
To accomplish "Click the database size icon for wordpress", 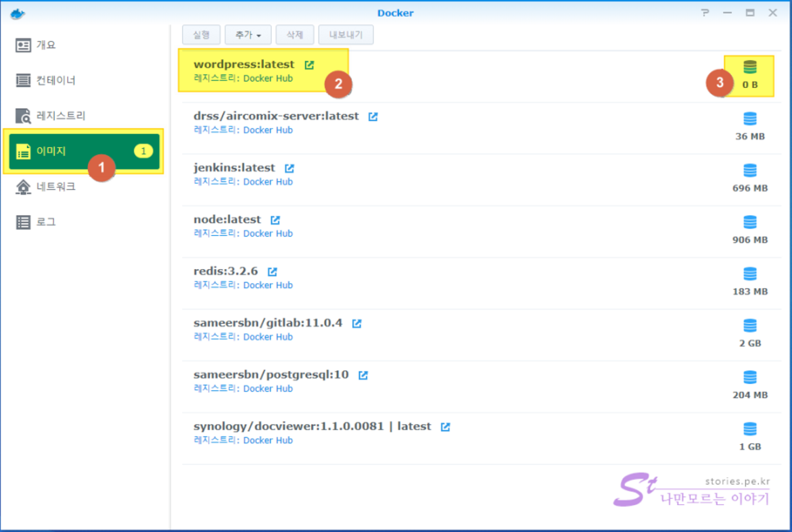I will coord(749,67).
